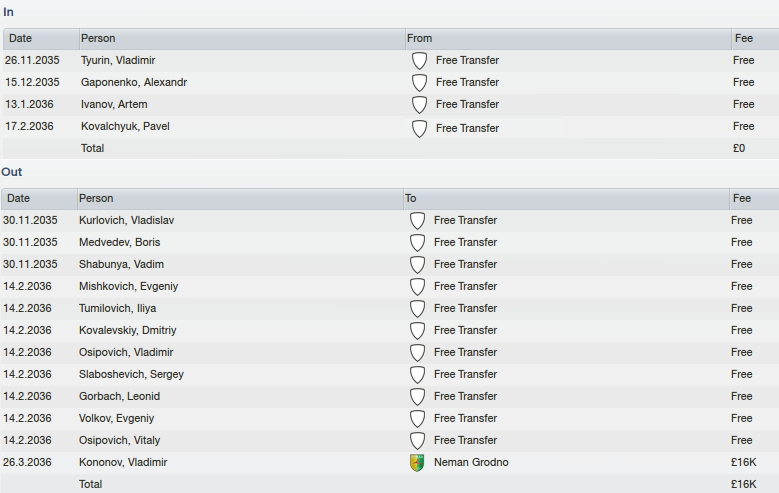Open player Kononov, Vladimir's profile
The height and width of the screenshot is (493, 779).
pyautogui.click(x=123, y=462)
